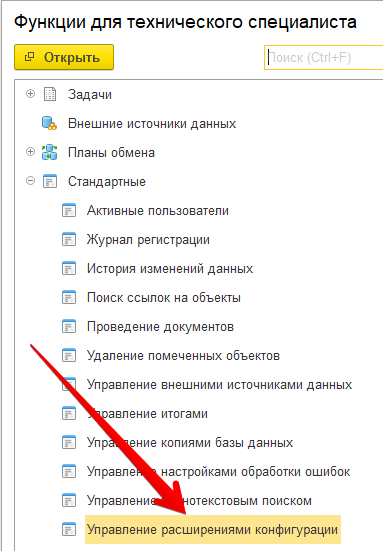This screenshot has height=551, width=383.
Task: Select Активные пользователи item
Action: [158, 210]
